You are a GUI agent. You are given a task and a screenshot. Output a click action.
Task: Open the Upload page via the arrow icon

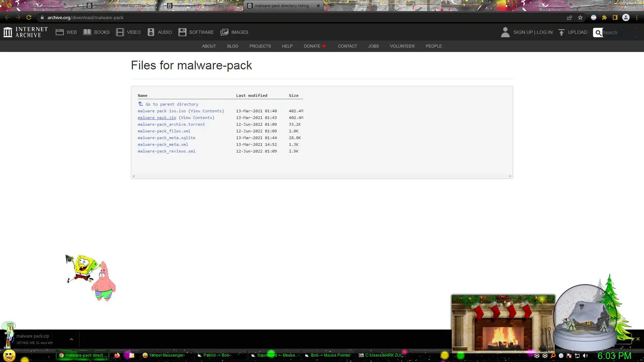pos(561,32)
